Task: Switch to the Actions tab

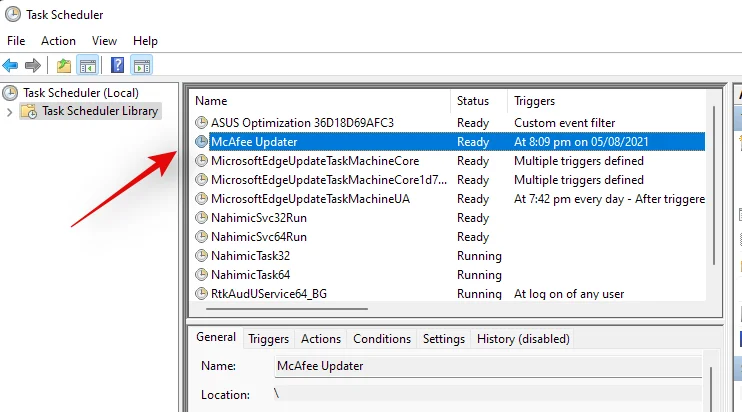Action: tap(321, 339)
